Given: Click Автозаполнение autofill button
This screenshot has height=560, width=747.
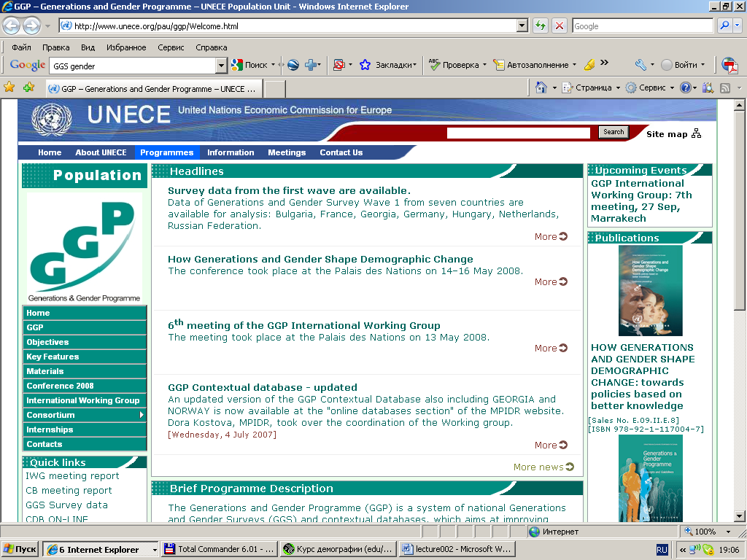Looking at the screenshot, I should [x=531, y=65].
